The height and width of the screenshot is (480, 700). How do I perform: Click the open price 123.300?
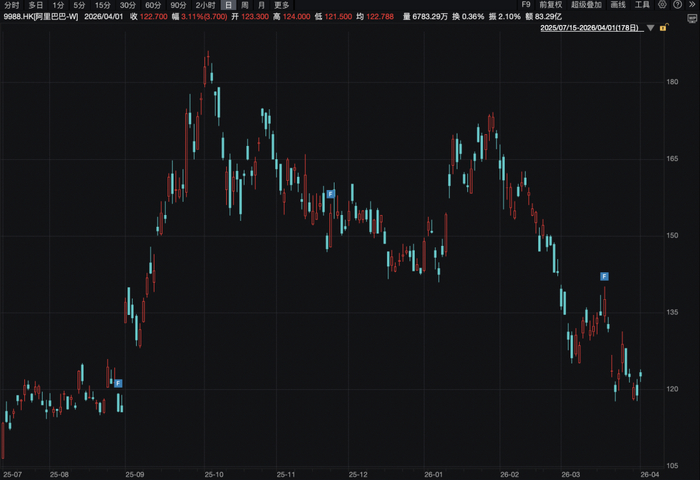pyautogui.click(x=255, y=17)
